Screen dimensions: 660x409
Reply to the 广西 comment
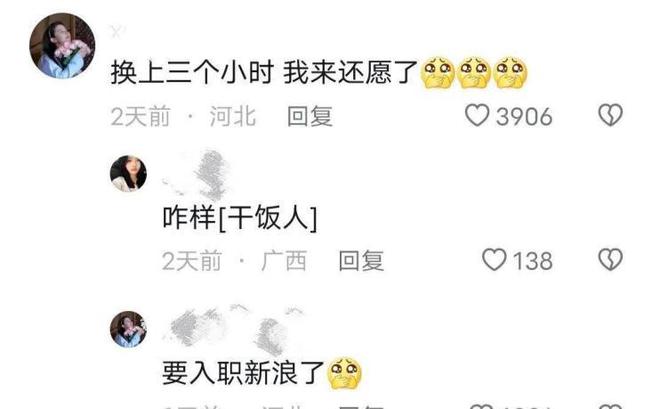(361, 260)
